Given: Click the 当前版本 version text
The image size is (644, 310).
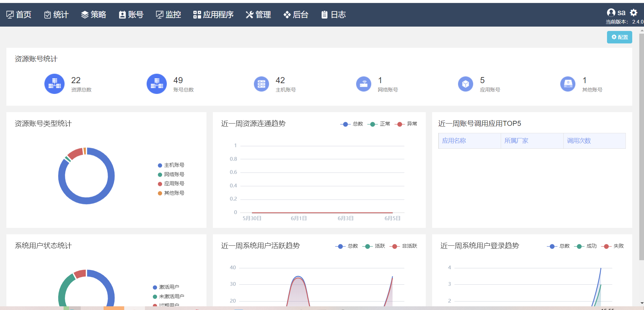Looking at the screenshot, I should 624,22.
